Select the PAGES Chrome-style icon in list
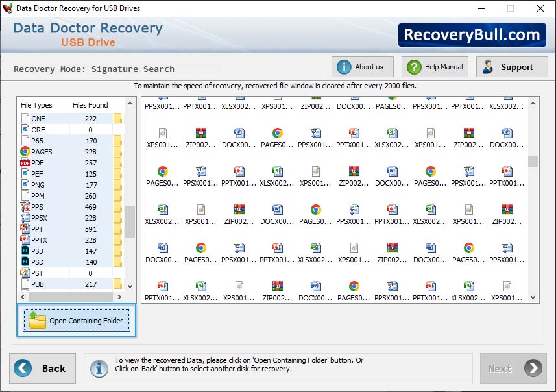The width and height of the screenshot is (556, 392). click(x=25, y=151)
